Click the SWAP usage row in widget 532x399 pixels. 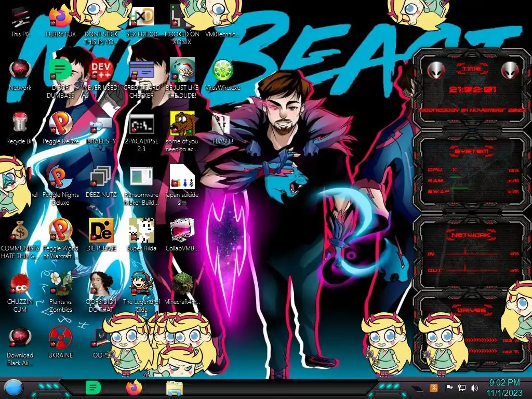point(473,191)
